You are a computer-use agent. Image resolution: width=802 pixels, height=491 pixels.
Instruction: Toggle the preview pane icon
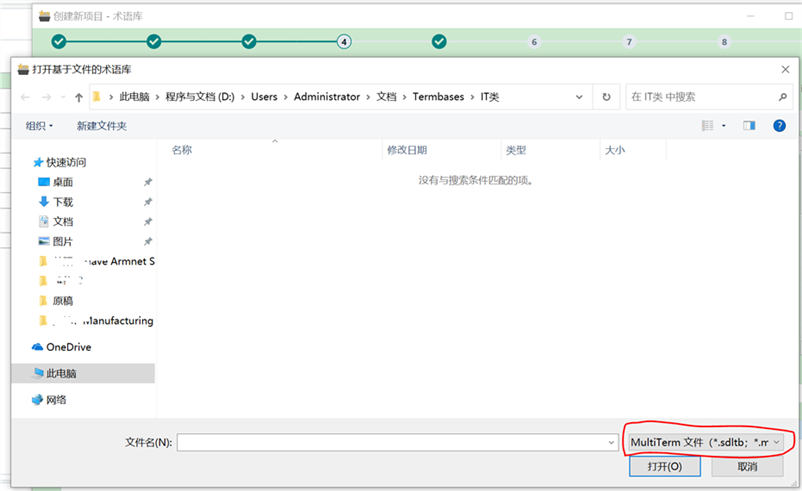(749, 125)
